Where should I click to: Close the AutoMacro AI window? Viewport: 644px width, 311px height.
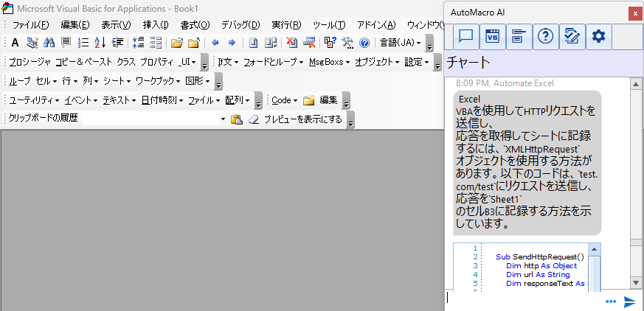point(636,13)
